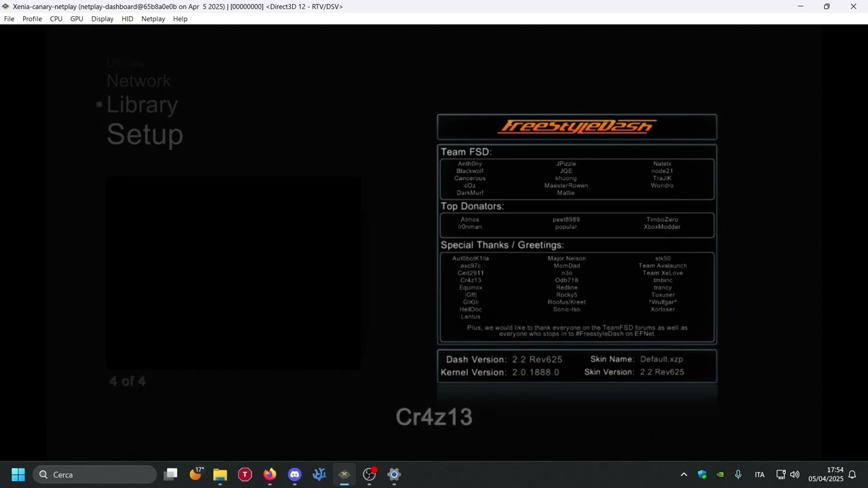868x488 pixels.
Task: Click the name Xorloser
Action: point(663,310)
